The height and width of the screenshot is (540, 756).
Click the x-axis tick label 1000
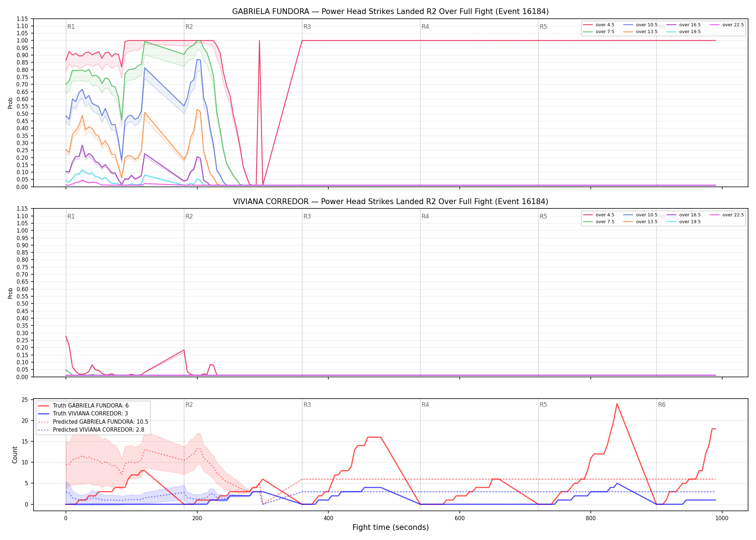click(x=722, y=518)
